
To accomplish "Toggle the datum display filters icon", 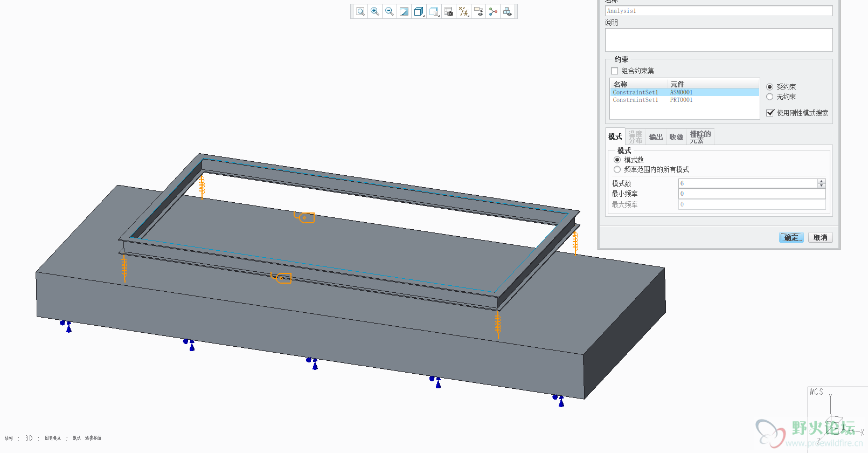I will (463, 11).
